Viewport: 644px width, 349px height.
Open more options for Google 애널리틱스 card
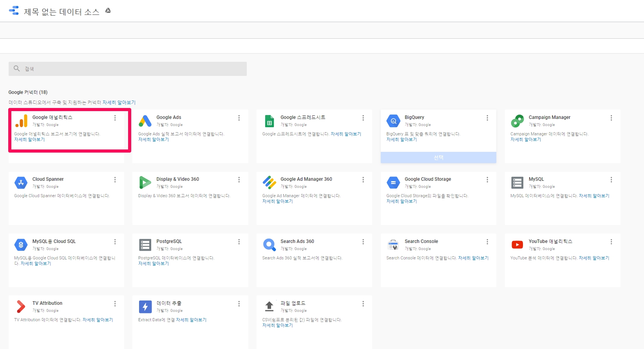pyautogui.click(x=115, y=118)
